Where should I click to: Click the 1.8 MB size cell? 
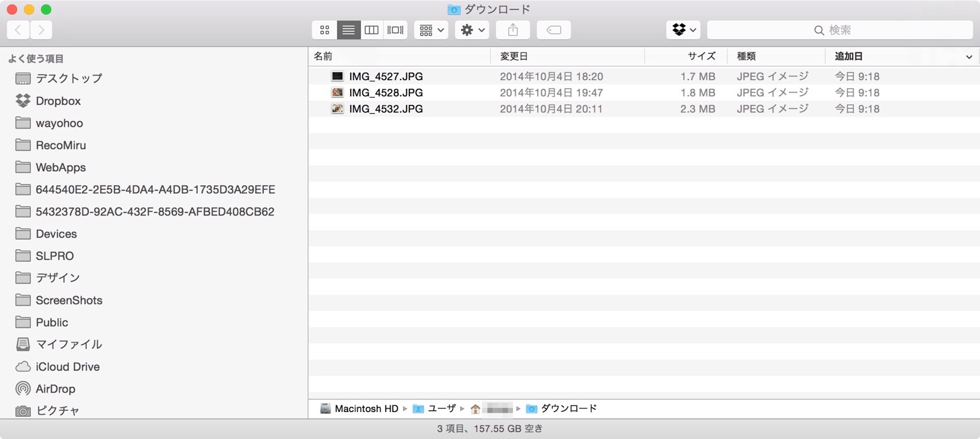pos(697,93)
